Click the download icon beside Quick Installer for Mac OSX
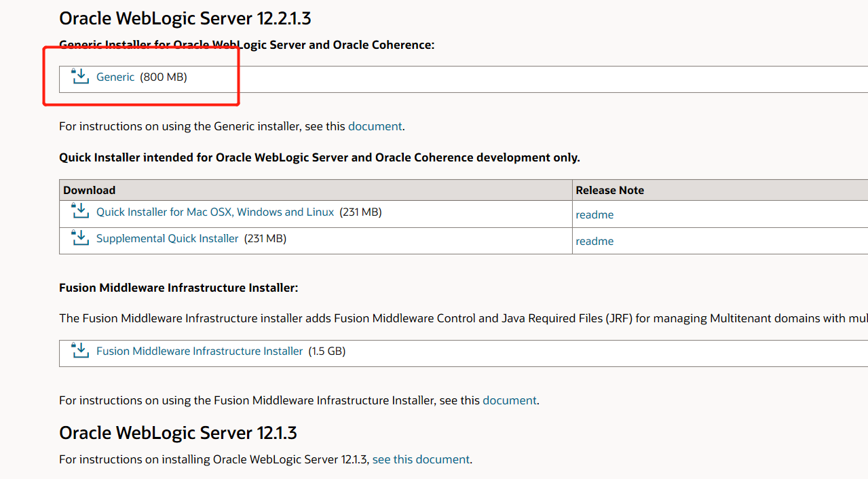The height and width of the screenshot is (479, 868). [81, 211]
